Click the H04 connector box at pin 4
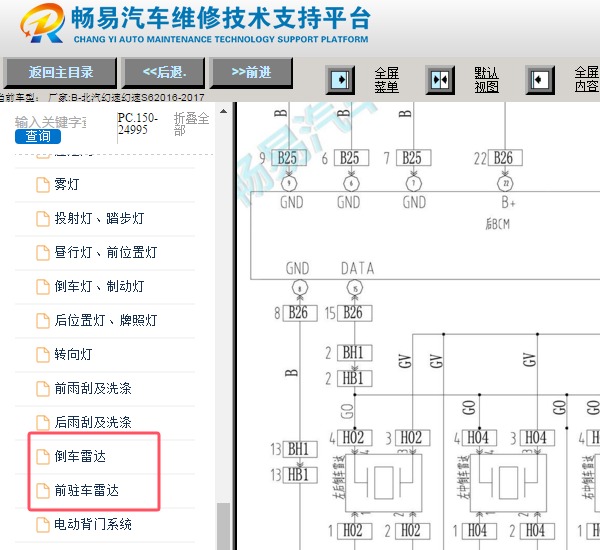600x550 pixels. coord(479,438)
